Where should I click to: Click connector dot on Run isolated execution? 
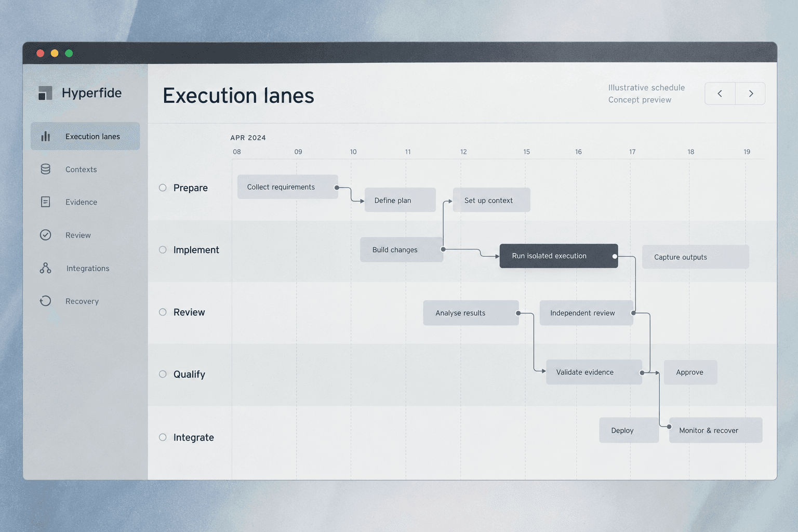(615, 256)
